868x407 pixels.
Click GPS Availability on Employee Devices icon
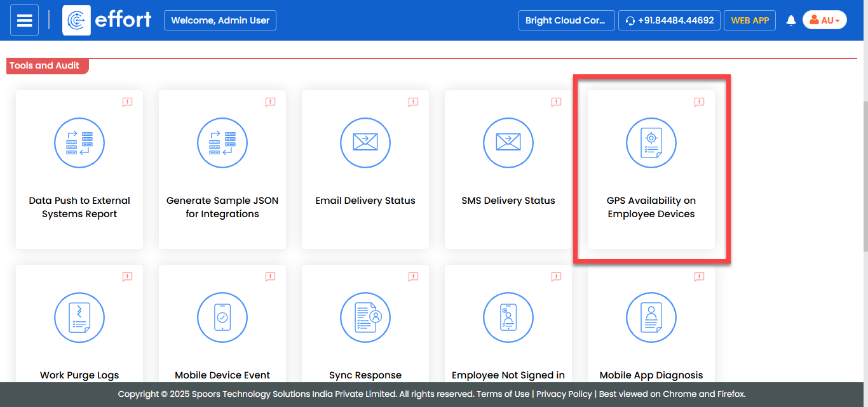[651, 143]
